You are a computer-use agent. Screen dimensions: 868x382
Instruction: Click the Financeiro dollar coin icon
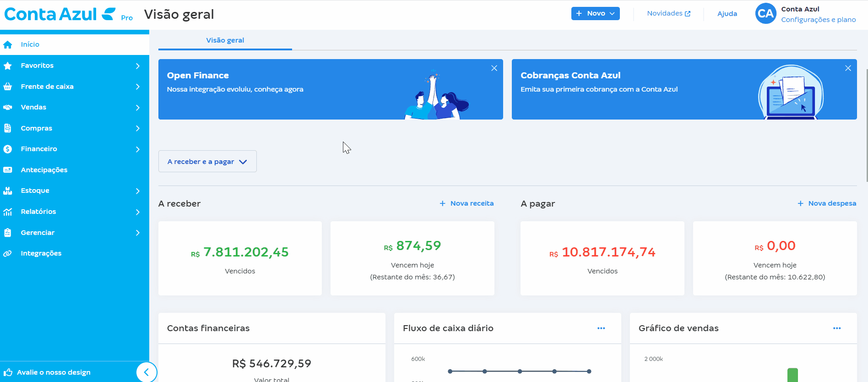point(8,149)
